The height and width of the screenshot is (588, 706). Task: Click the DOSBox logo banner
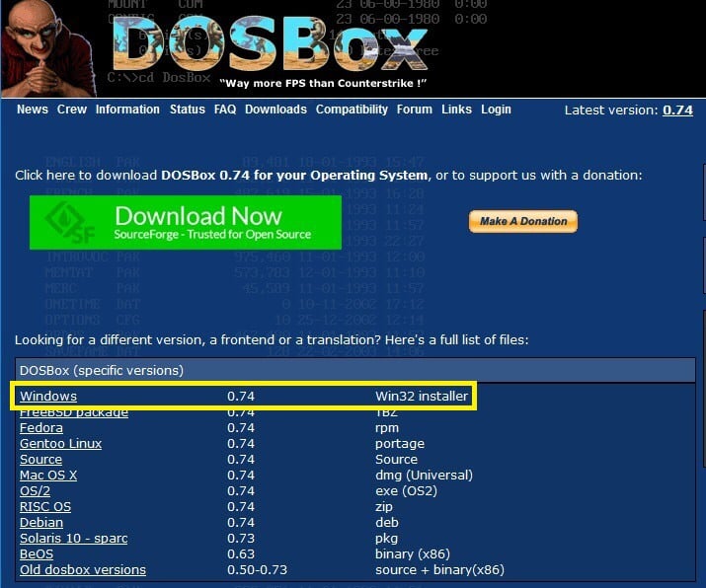tap(271, 45)
